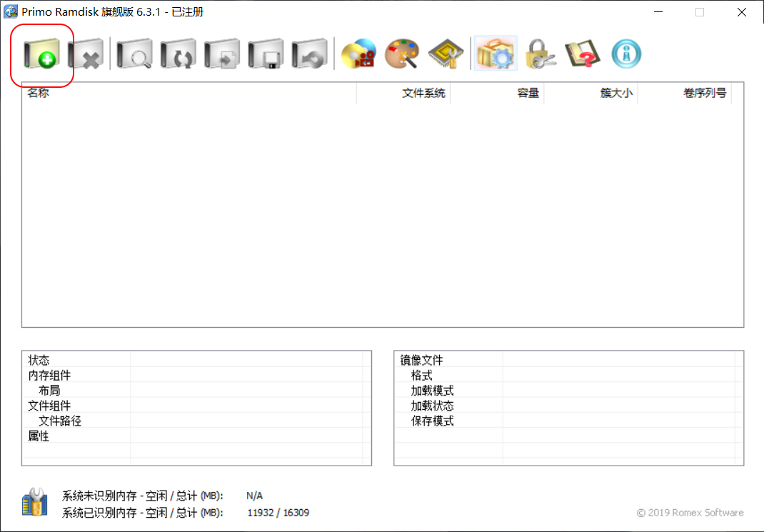Click the 属性 row label
Image resolution: width=764 pixels, height=532 pixels.
(39, 436)
